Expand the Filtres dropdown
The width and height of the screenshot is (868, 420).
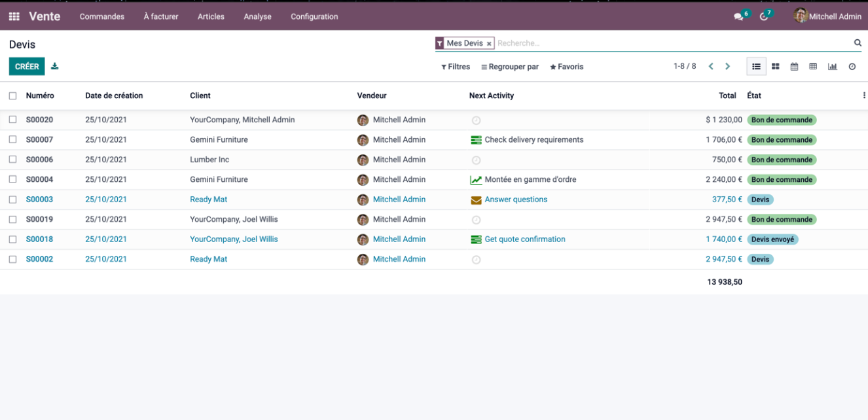click(x=456, y=67)
